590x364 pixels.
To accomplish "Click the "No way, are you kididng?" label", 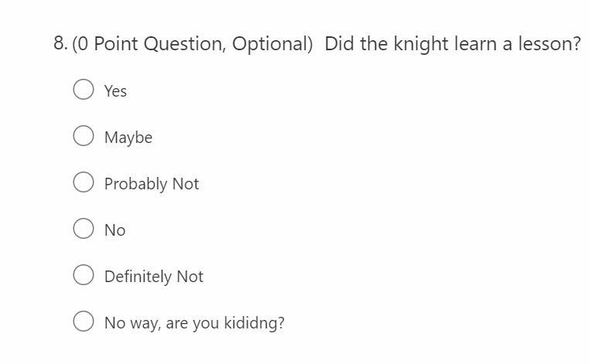I will click(x=194, y=323).
